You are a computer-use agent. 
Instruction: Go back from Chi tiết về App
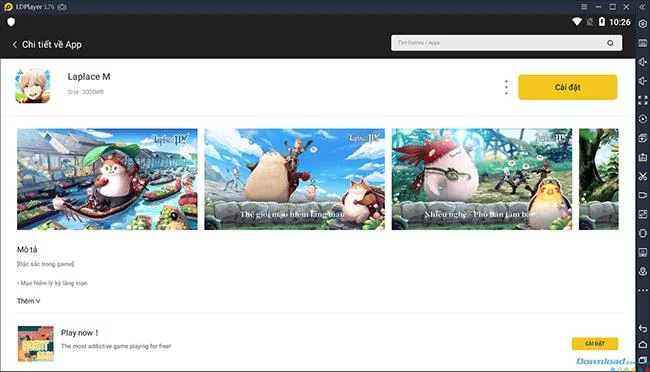tap(15, 44)
